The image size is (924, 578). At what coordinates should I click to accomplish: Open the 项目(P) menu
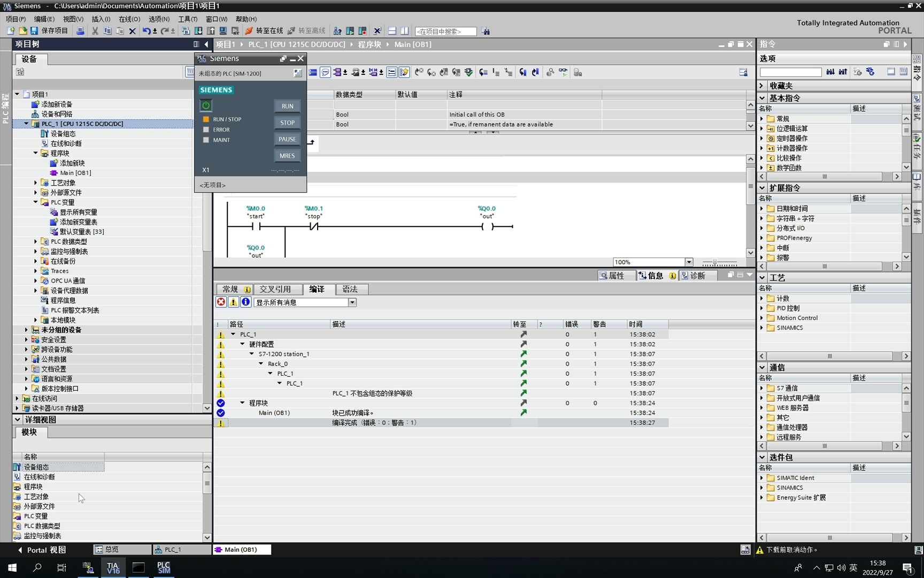coord(16,19)
